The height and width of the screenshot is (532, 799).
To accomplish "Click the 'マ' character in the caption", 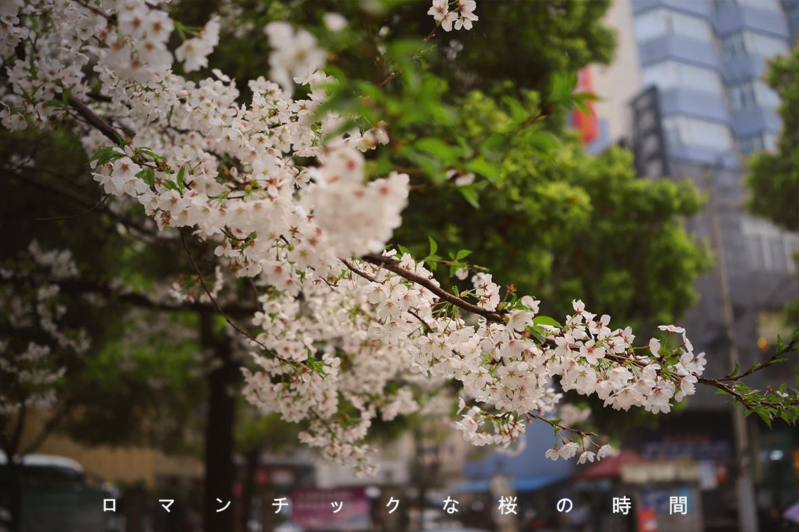I will pyautogui.click(x=166, y=505).
